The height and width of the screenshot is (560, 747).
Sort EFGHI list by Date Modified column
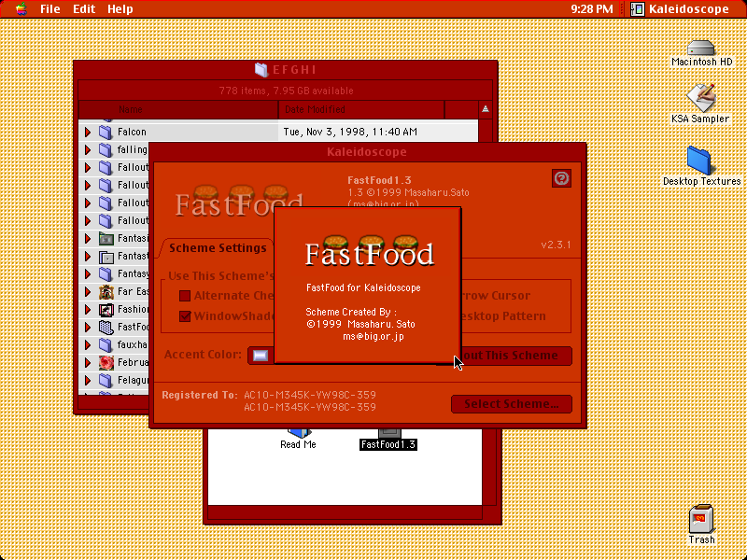tap(361, 109)
